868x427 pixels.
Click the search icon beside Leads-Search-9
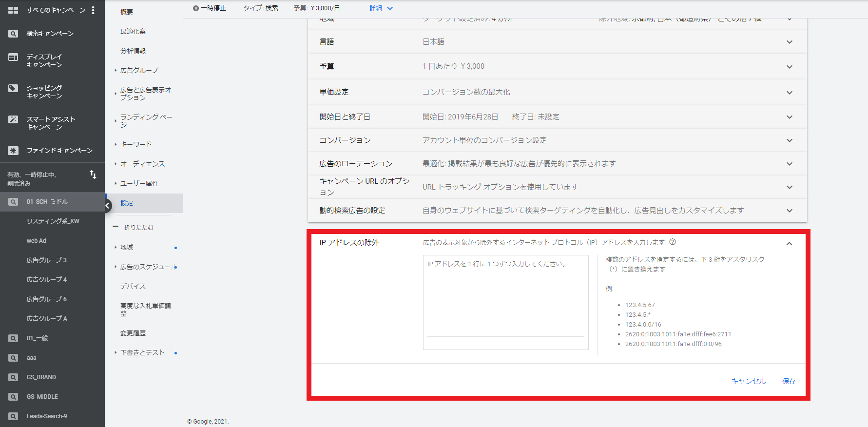(13, 416)
